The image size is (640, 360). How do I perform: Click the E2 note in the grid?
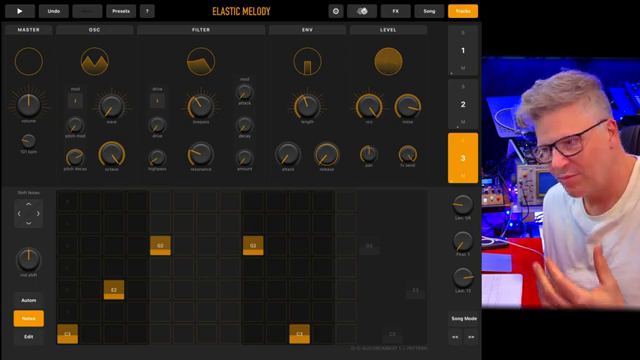coord(114,290)
